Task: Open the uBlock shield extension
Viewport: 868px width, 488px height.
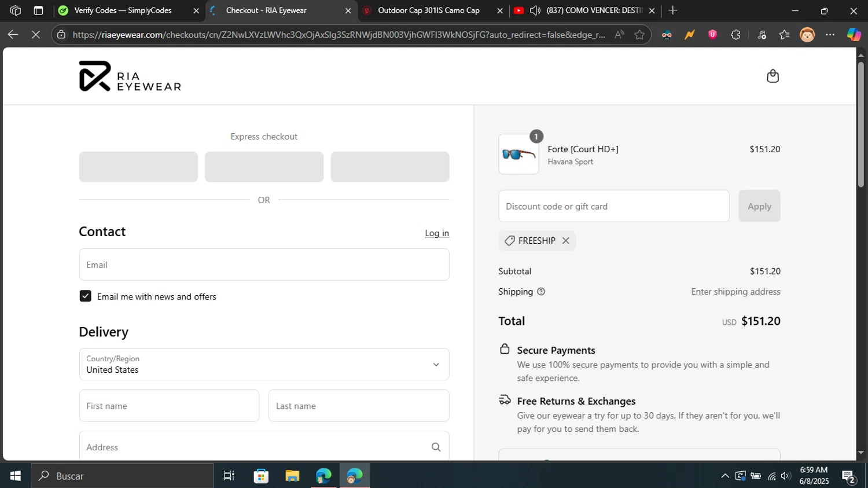Action: (x=712, y=35)
